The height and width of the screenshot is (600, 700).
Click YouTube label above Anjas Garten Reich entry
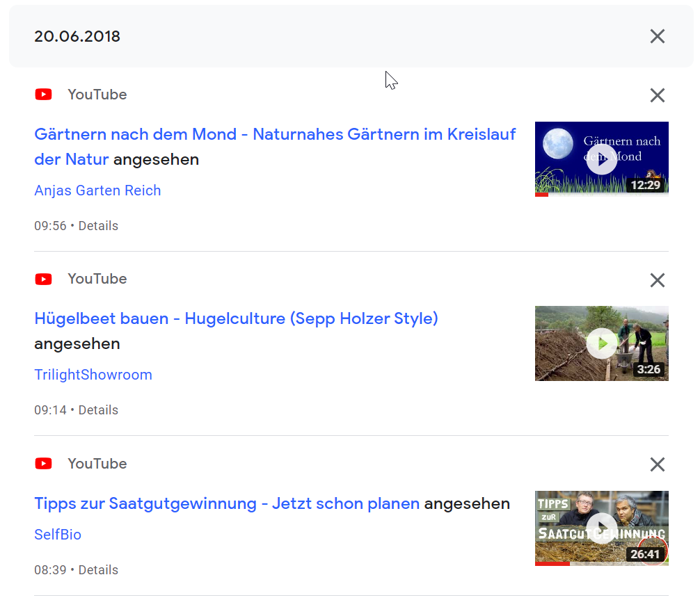(x=97, y=95)
